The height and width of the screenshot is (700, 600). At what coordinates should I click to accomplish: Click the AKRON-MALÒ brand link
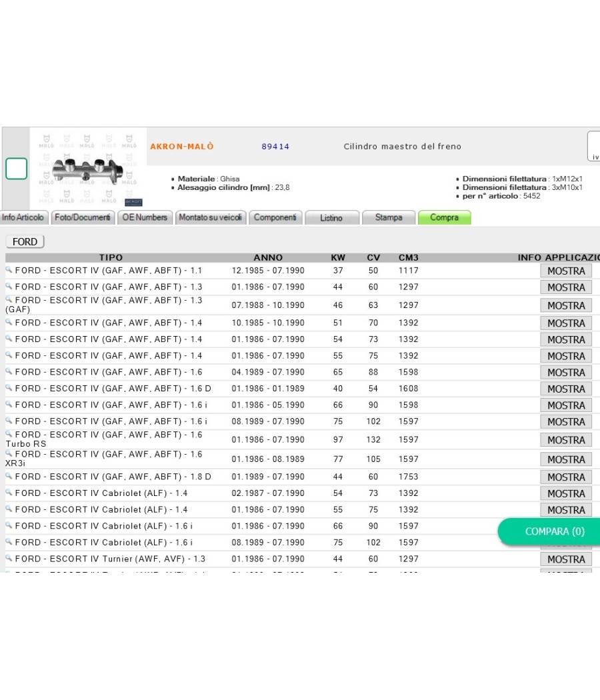pos(182,147)
